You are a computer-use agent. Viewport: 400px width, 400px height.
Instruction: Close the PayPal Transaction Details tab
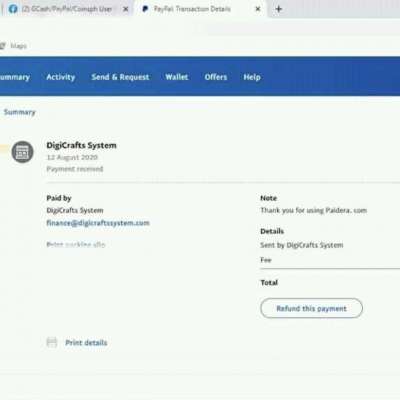point(258,9)
